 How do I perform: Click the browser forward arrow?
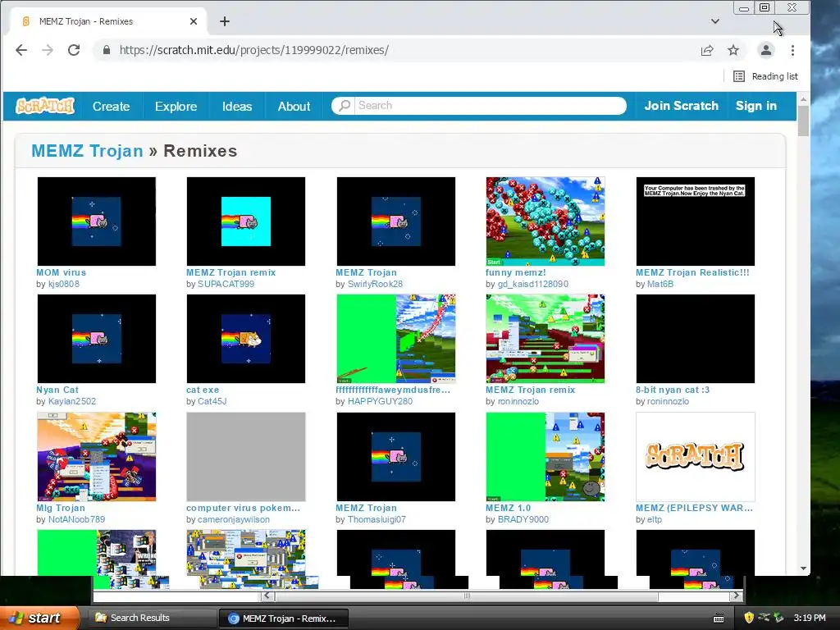pos(48,50)
